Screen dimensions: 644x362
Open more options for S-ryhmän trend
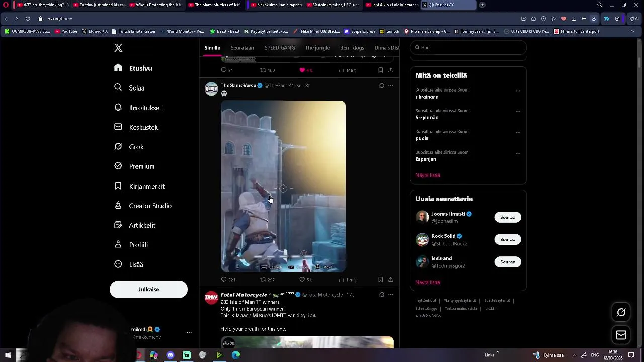(x=518, y=112)
